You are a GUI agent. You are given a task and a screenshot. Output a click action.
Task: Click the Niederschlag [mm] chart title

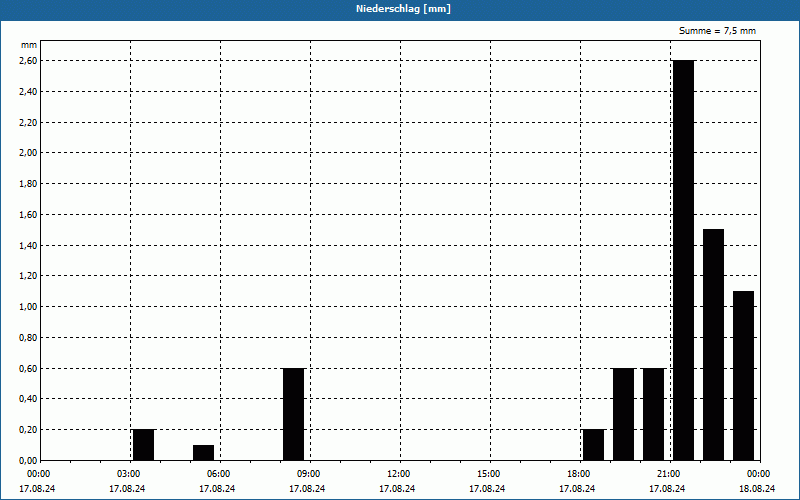click(x=403, y=9)
